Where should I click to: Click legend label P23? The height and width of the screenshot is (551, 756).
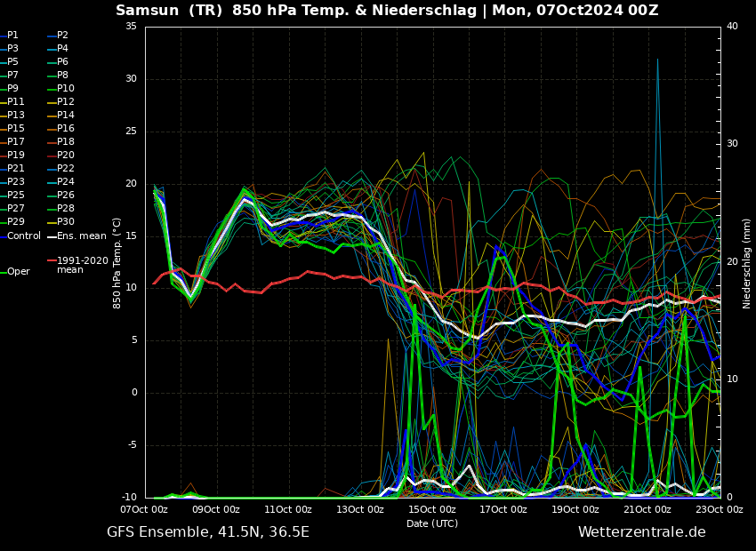click(x=15, y=181)
